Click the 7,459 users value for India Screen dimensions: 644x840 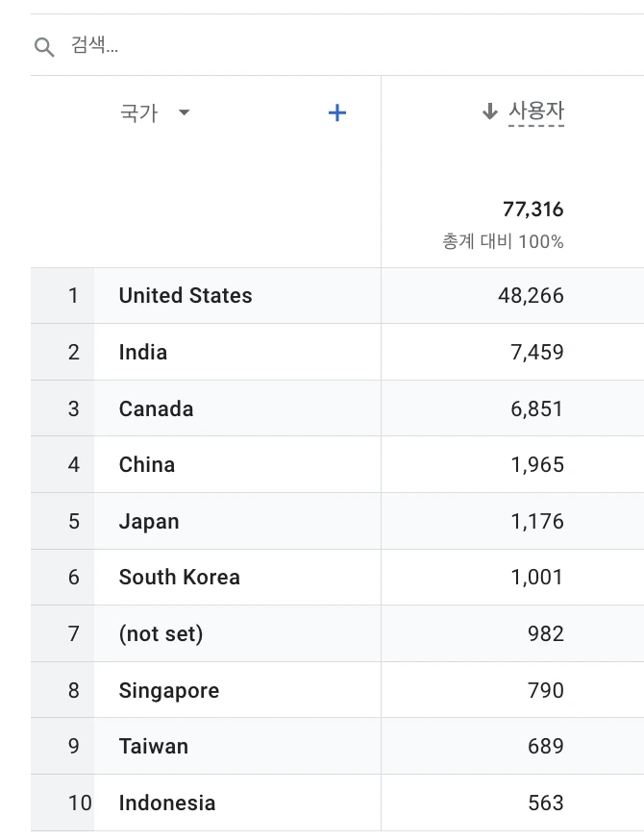pos(536,353)
